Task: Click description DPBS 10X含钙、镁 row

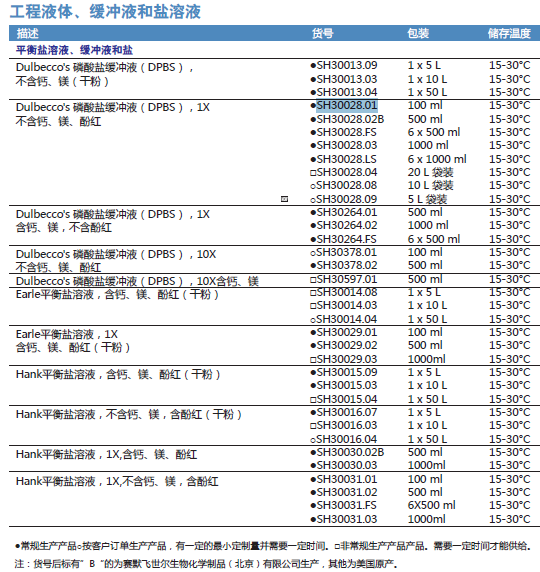Action: click(137, 281)
